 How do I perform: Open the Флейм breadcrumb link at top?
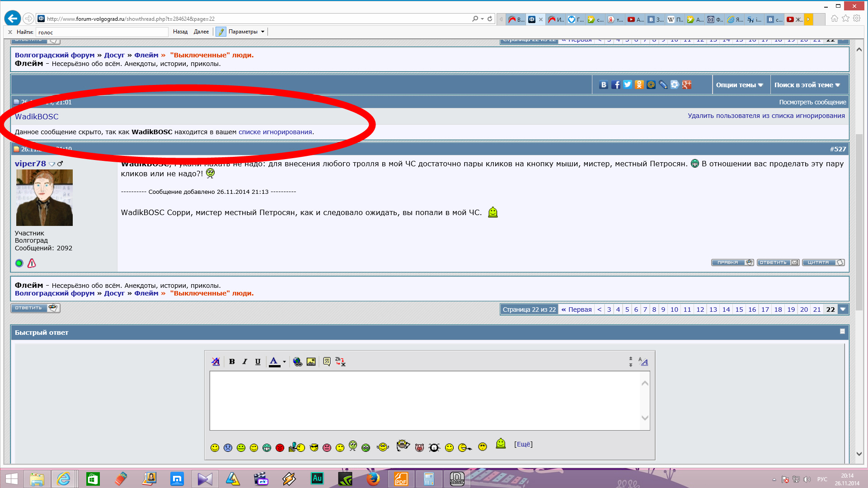click(146, 55)
